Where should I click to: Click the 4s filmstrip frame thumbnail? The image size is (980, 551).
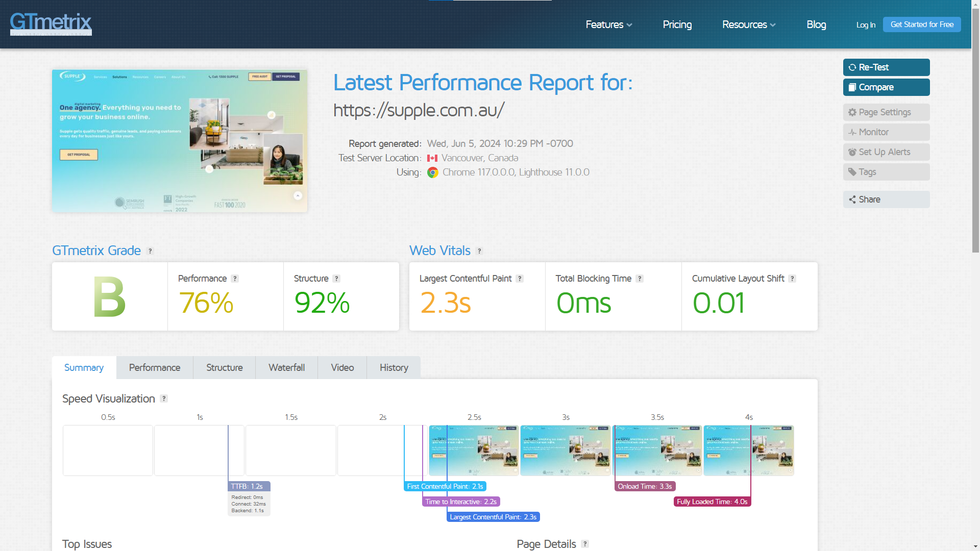pyautogui.click(x=748, y=450)
